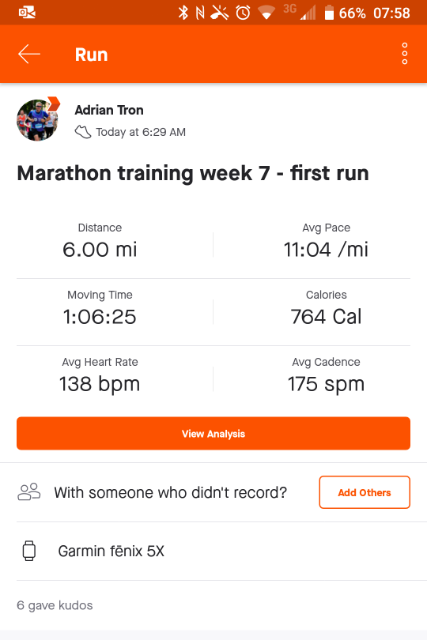Image resolution: width=427 pixels, height=640 pixels.
Task: Tap the alarm clock status icon
Action: click(x=243, y=13)
